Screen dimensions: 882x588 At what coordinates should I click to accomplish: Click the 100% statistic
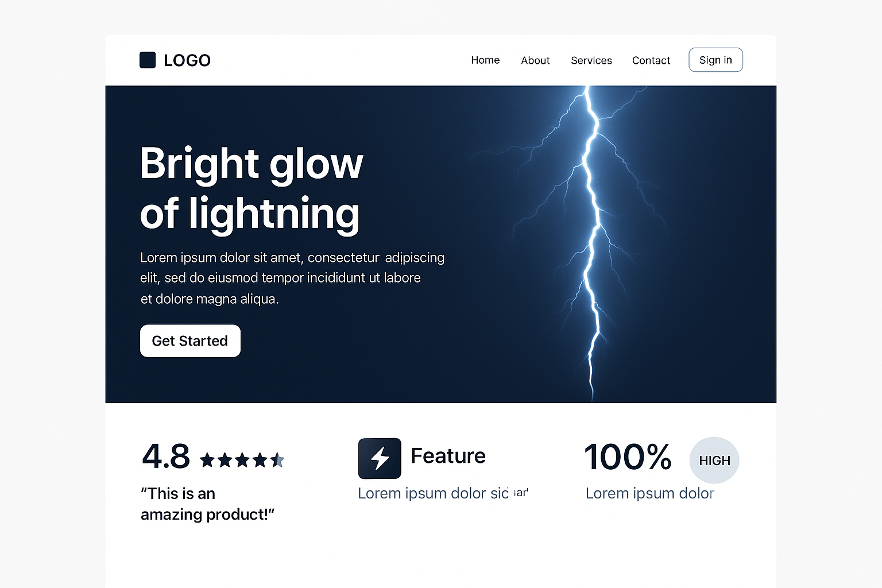(x=628, y=458)
